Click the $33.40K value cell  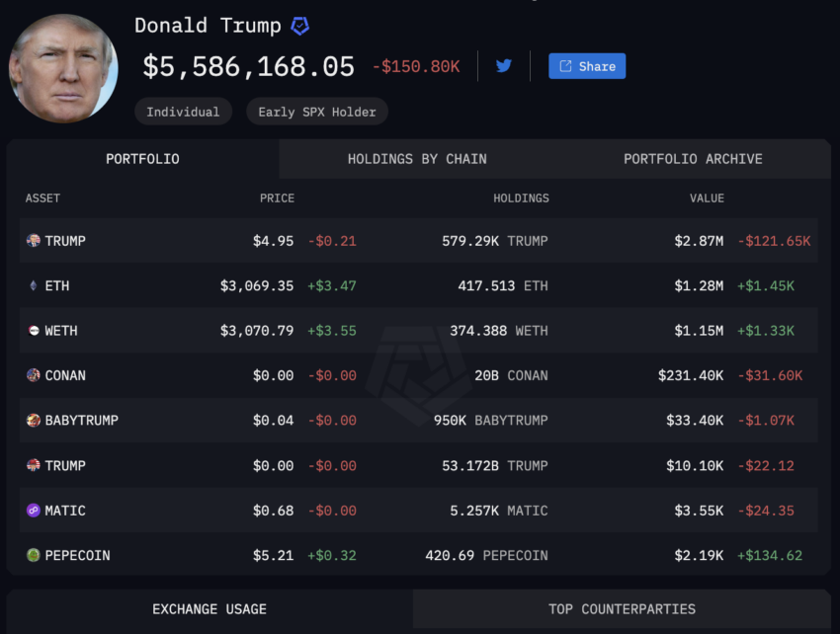695,421
